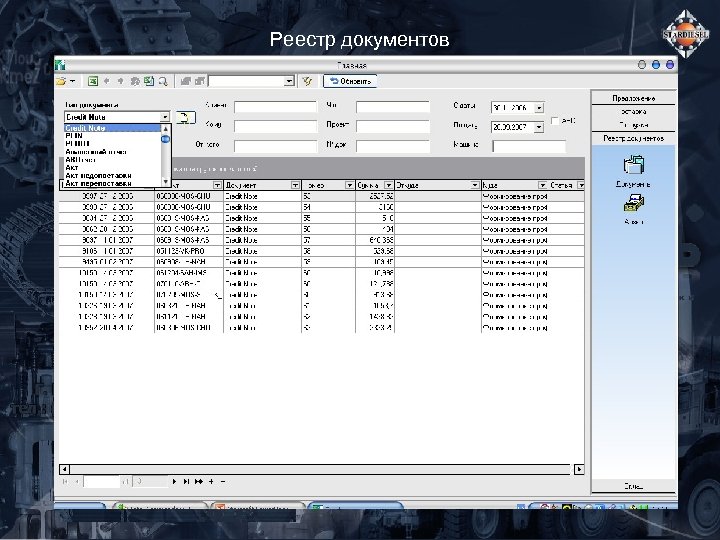This screenshot has height=540, width=720.
Task: Go forward with the right arrow toolbar icon
Action: coord(120,81)
